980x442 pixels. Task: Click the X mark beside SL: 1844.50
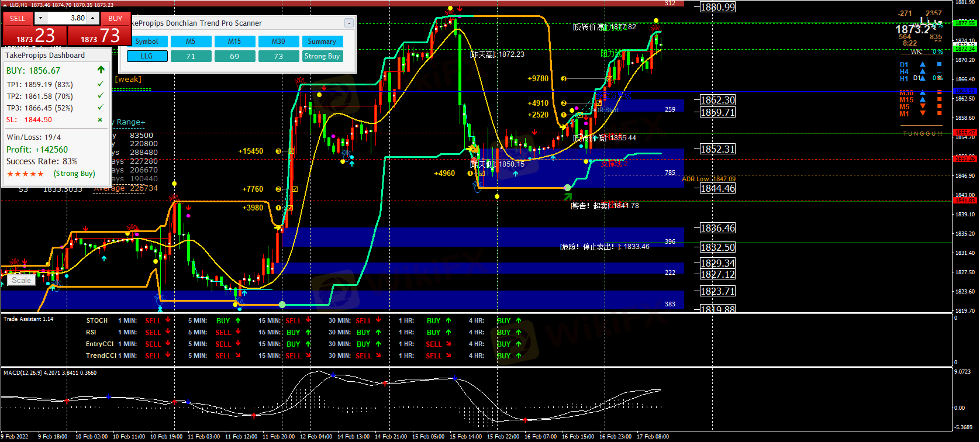[100, 120]
